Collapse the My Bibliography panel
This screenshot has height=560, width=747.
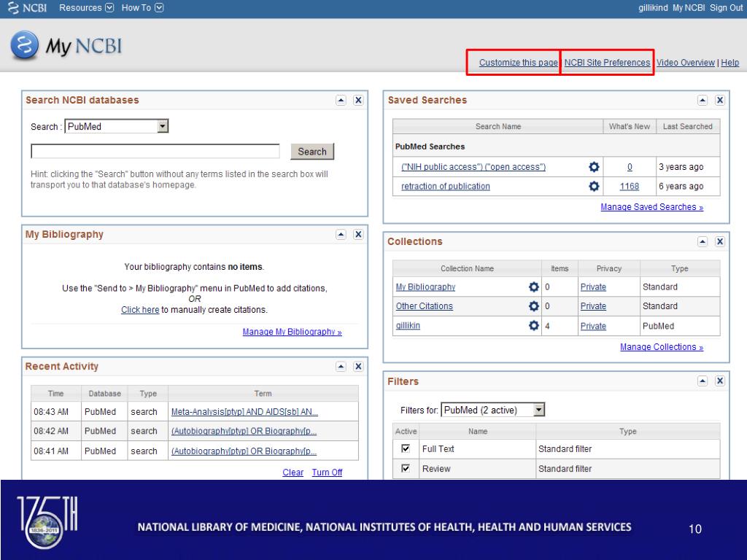tap(341, 234)
